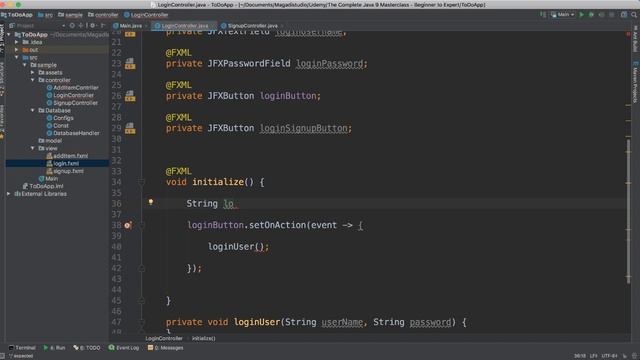640x360 pixels.
Task: Click the stop process icon in toolbar
Action: [611, 15]
